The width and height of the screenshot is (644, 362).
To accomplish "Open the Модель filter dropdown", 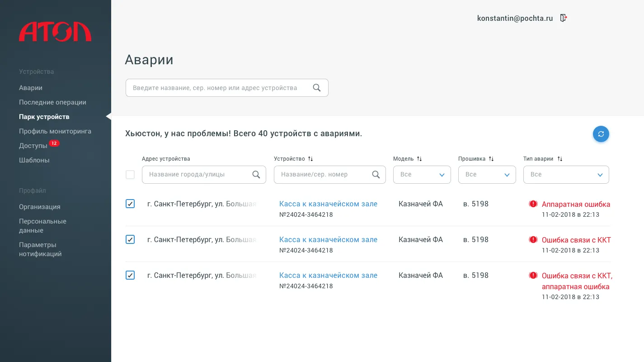I will pyautogui.click(x=422, y=175).
